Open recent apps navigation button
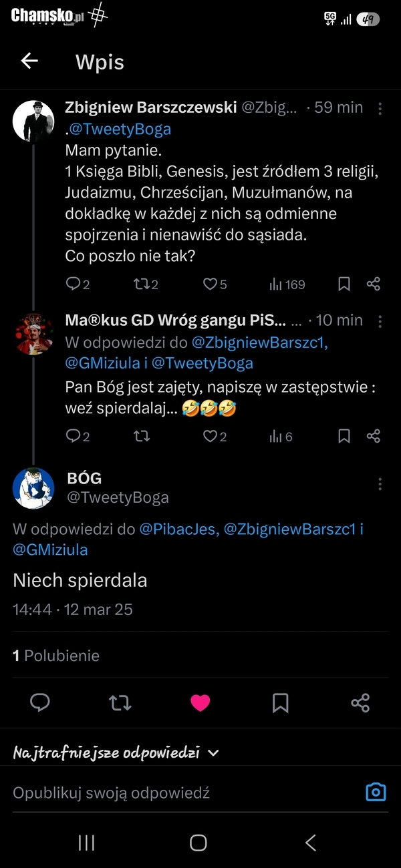The height and width of the screenshot is (868, 401). pos(86,843)
